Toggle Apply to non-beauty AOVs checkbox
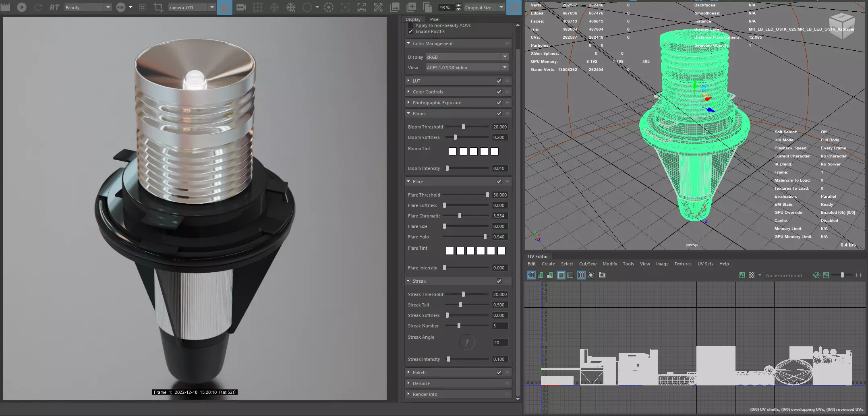This screenshot has width=868, height=416. 410,25
